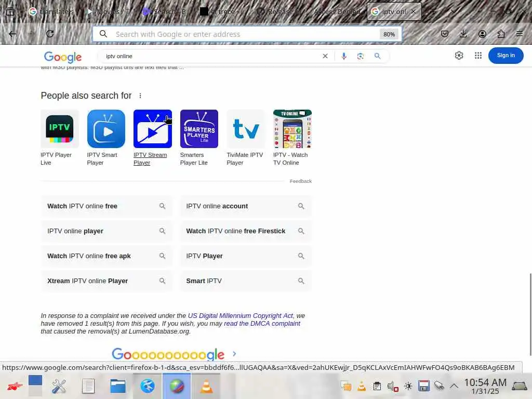This screenshot has width=532, height=399.
Task: Go to Google homepage via logo
Action: pyautogui.click(x=63, y=57)
